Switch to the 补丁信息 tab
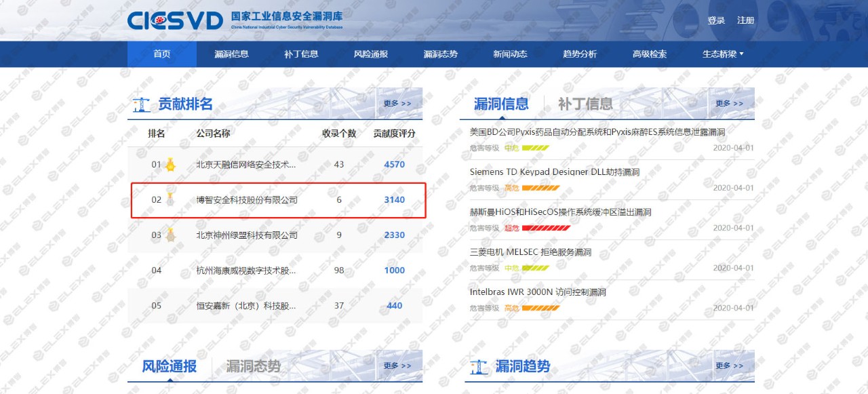The width and height of the screenshot is (868, 394). (x=584, y=103)
